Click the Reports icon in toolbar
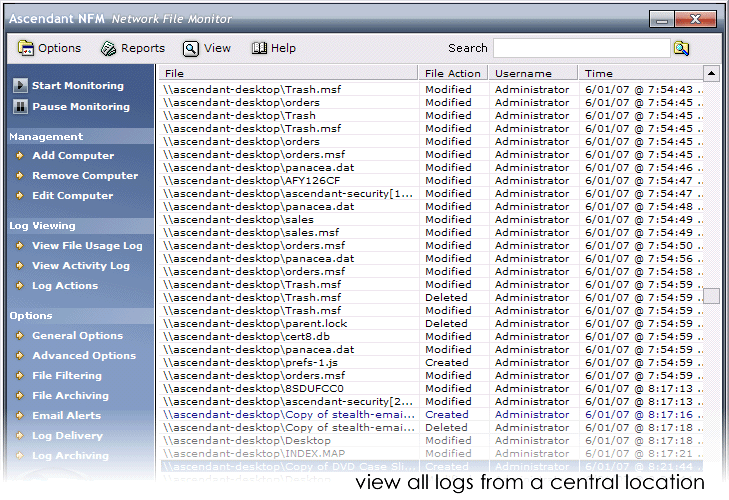Viewport: 729px width, 500px height. click(x=108, y=48)
